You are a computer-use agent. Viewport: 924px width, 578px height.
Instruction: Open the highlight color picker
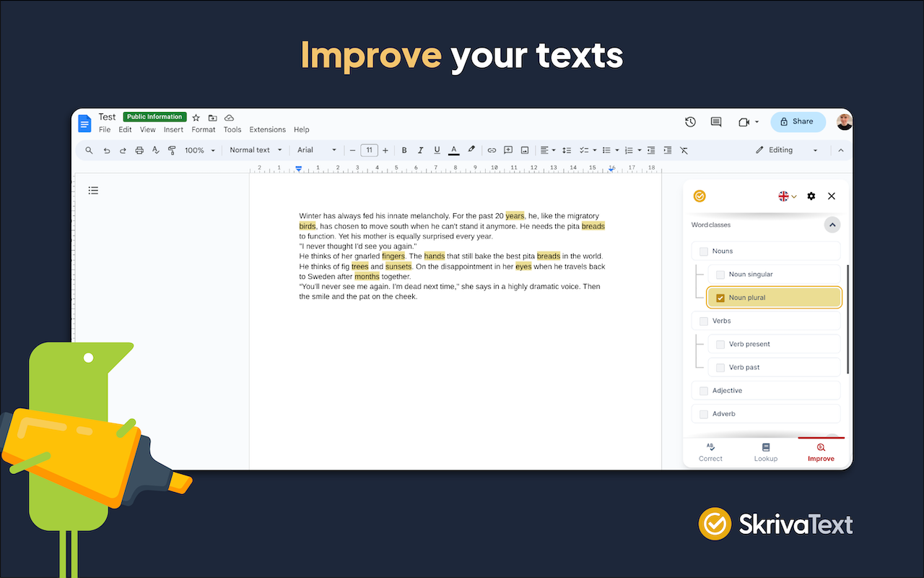471,150
